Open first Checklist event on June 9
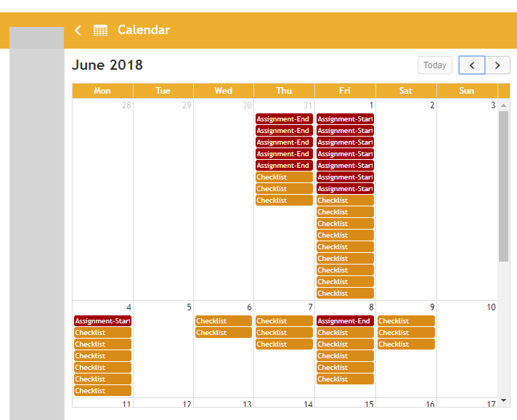The image size is (517, 420). [x=405, y=321]
